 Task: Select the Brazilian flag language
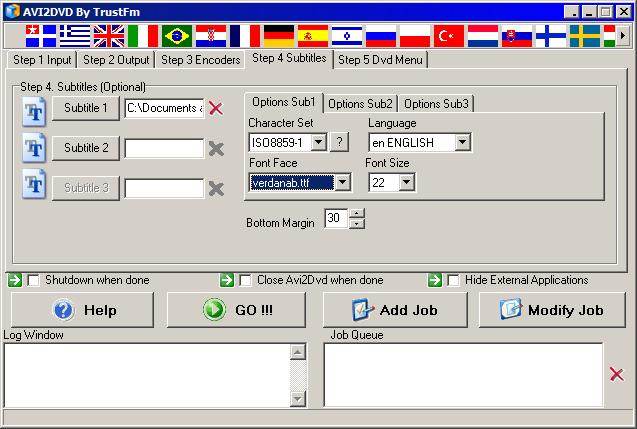177,36
